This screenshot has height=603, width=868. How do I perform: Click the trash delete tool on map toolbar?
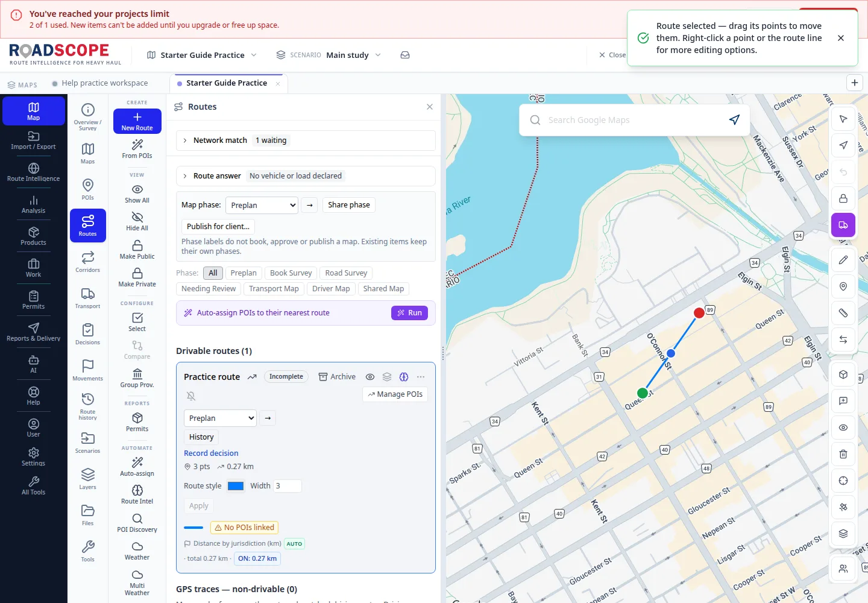(843, 454)
